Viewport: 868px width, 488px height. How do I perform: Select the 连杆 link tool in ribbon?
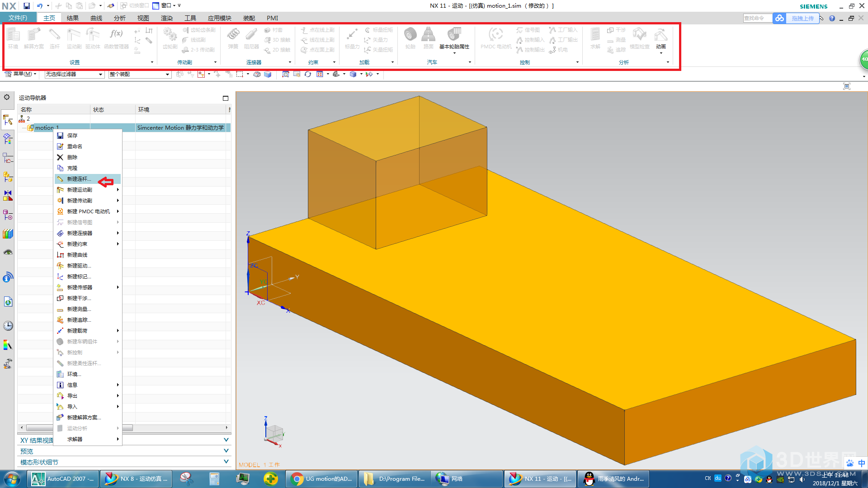(x=55, y=38)
